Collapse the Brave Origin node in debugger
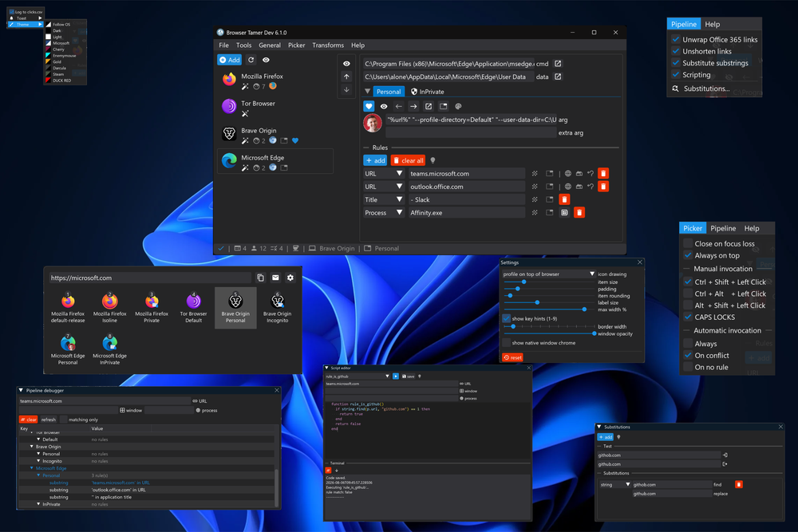This screenshot has height=532, width=798. click(x=32, y=447)
